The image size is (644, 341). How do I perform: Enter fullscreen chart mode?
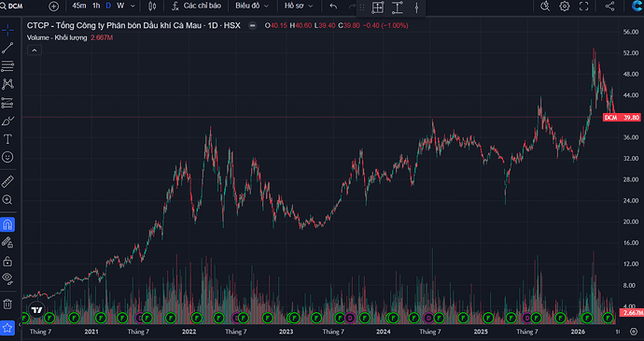pos(583,7)
